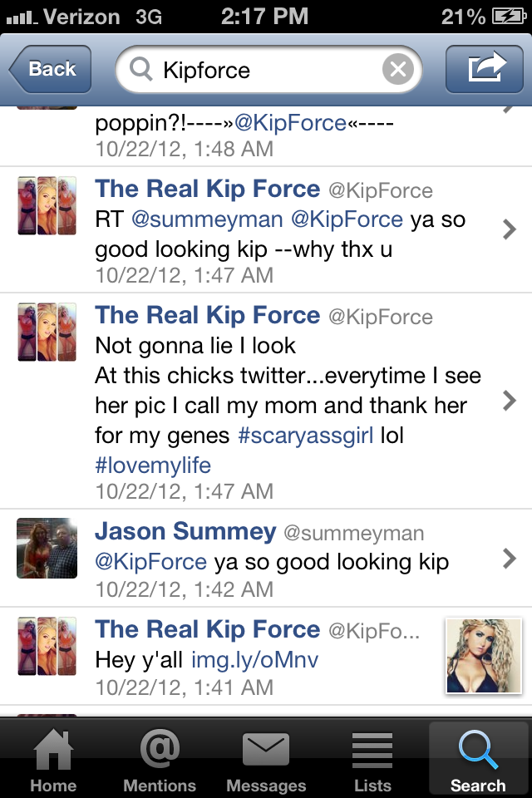Clear the Kipforce search text

click(x=397, y=69)
